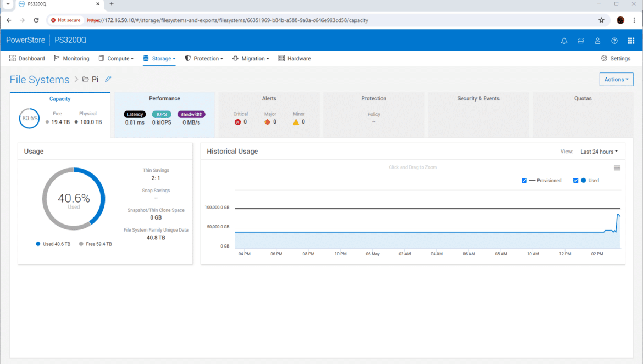This screenshot has width=643, height=364.
Task: Click the Settings gear icon
Action: tap(604, 58)
